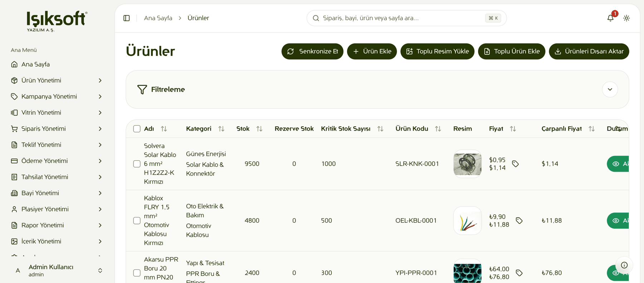The image size is (644, 283).
Task: Sort by Fiyat column arrows
Action: tap(513, 129)
